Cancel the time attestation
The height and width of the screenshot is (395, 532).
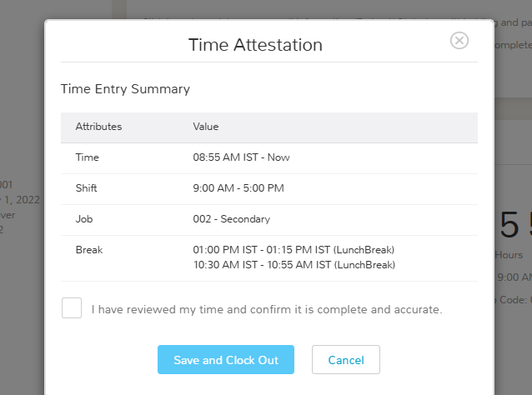(x=346, y=360)
